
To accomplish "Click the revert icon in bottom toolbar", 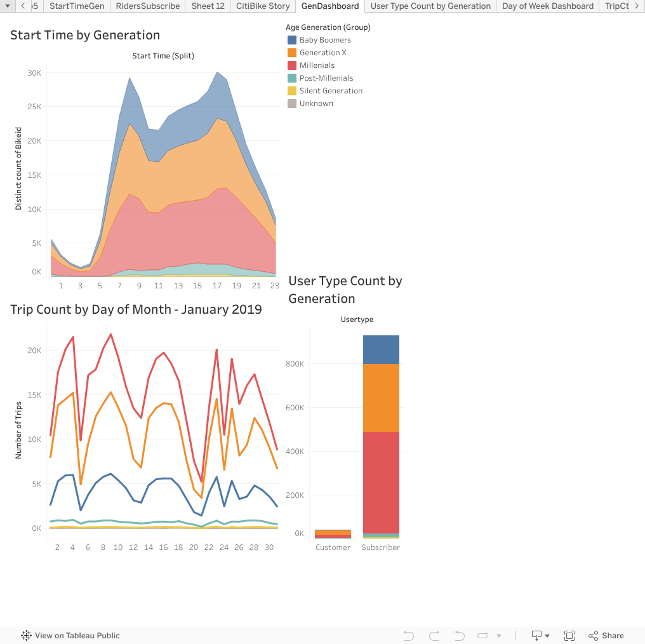I will coord(459,635).
